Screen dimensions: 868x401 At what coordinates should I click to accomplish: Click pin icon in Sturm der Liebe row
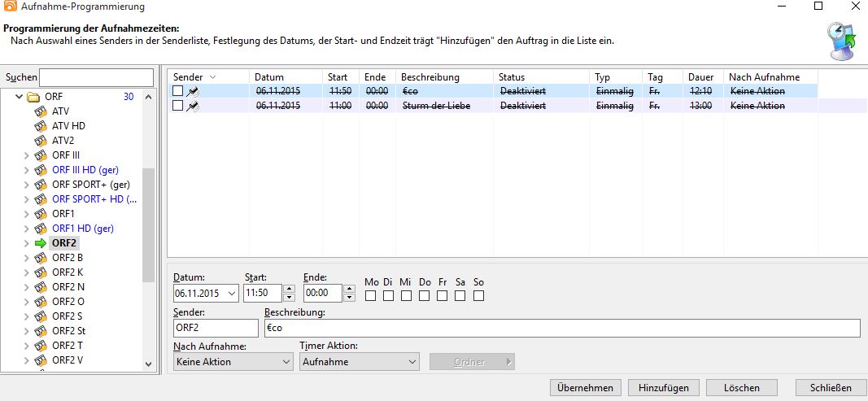point(193,106)
